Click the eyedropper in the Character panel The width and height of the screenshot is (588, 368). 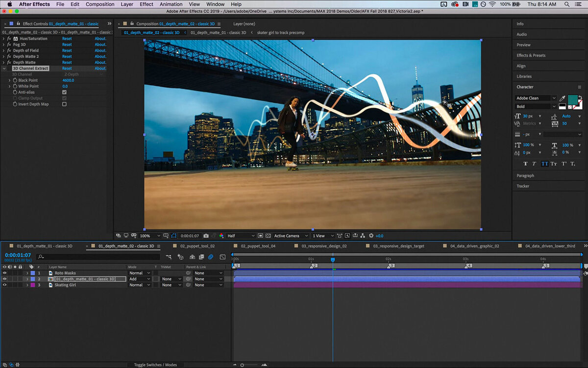562,98
